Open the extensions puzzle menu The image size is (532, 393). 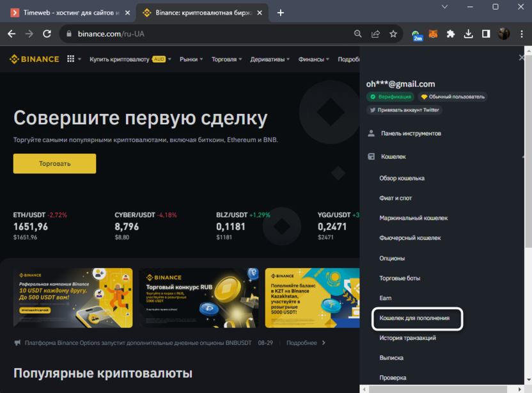pos(451,34)
